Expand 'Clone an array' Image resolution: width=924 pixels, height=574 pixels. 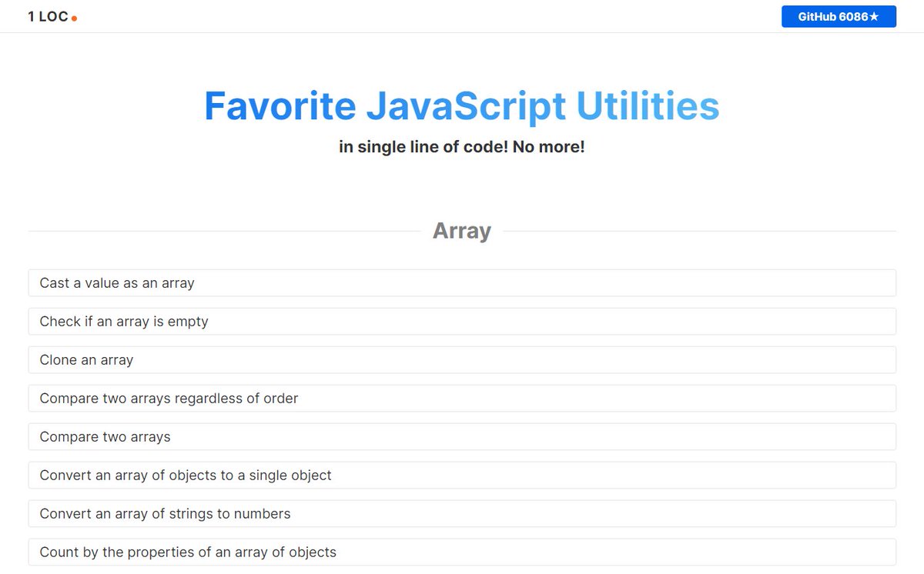(x=462, y=359)
